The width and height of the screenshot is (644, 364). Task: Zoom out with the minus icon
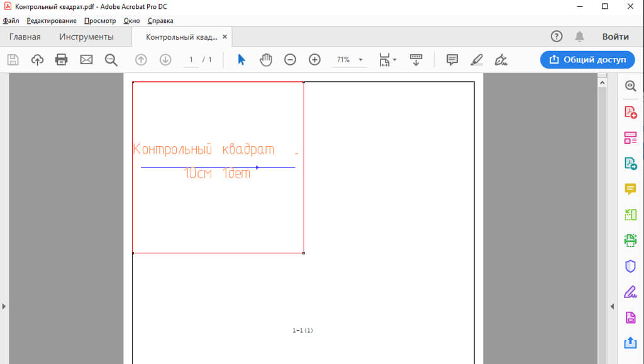point(290,60)
